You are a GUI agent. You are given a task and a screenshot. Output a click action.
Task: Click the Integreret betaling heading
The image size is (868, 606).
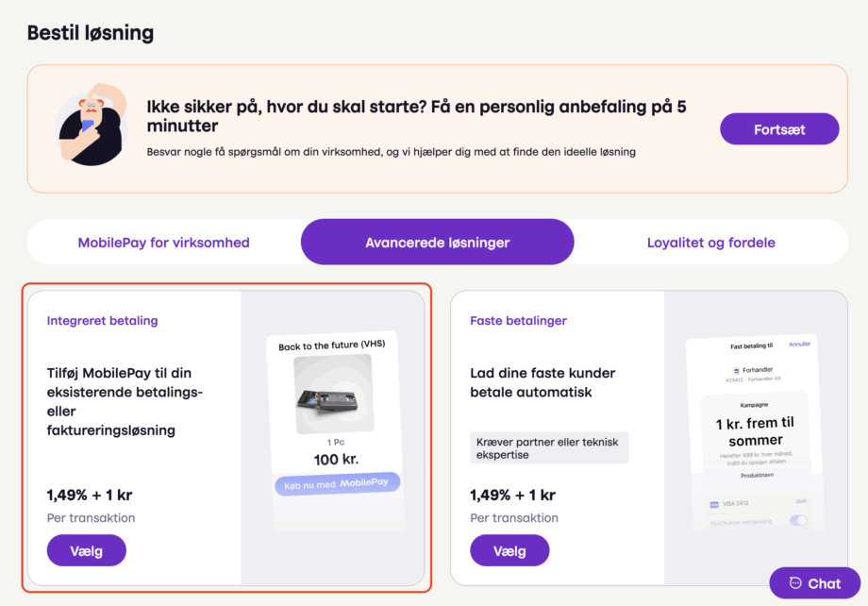[x=103, y=321]
